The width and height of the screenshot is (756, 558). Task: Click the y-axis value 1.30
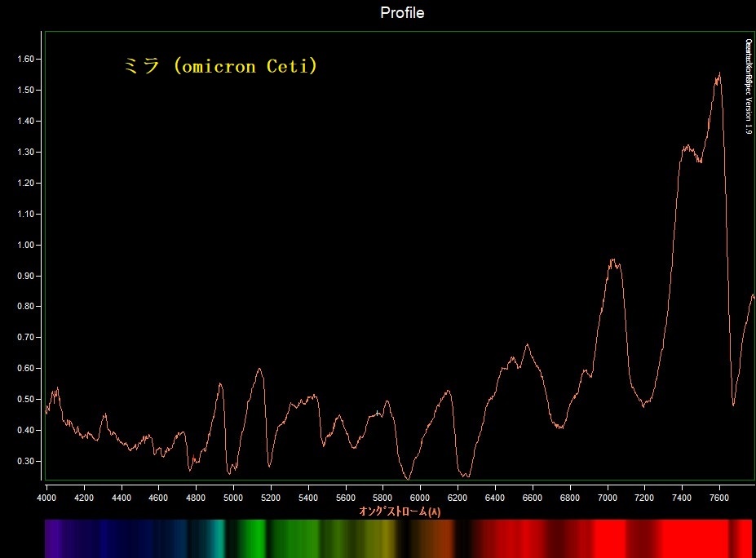tap(25, 152)
